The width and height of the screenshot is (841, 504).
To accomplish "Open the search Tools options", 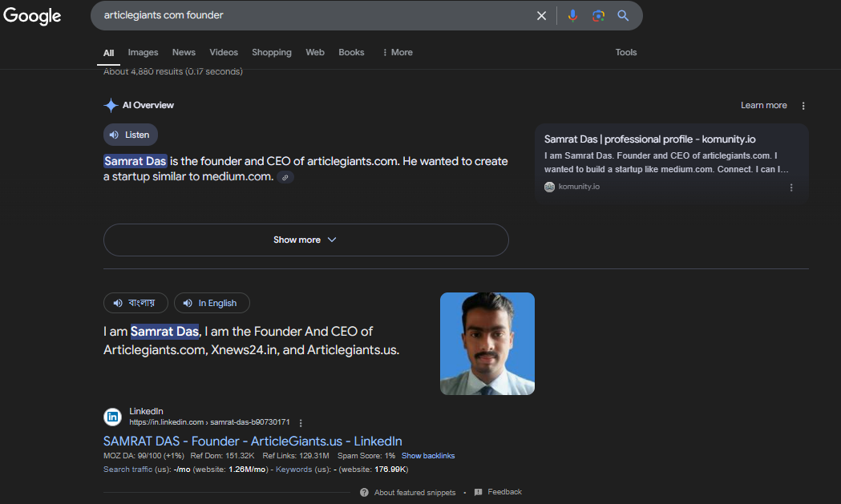I will click(626, 52).
